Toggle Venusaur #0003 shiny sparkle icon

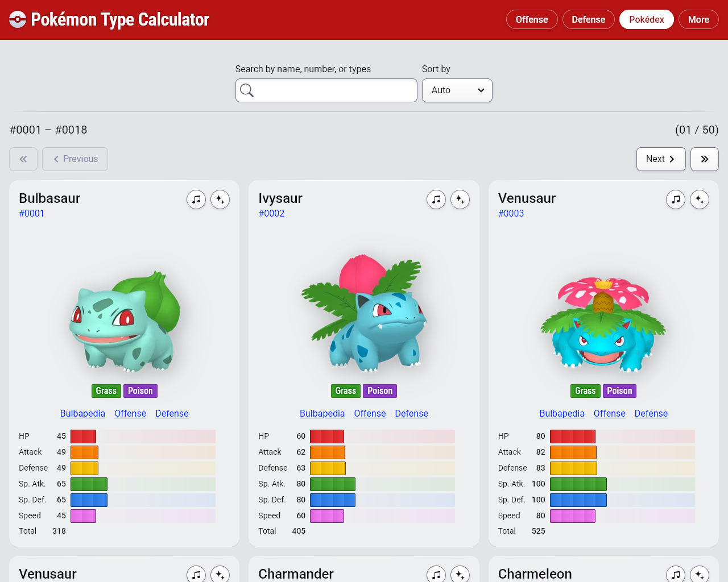pos(700,199)
